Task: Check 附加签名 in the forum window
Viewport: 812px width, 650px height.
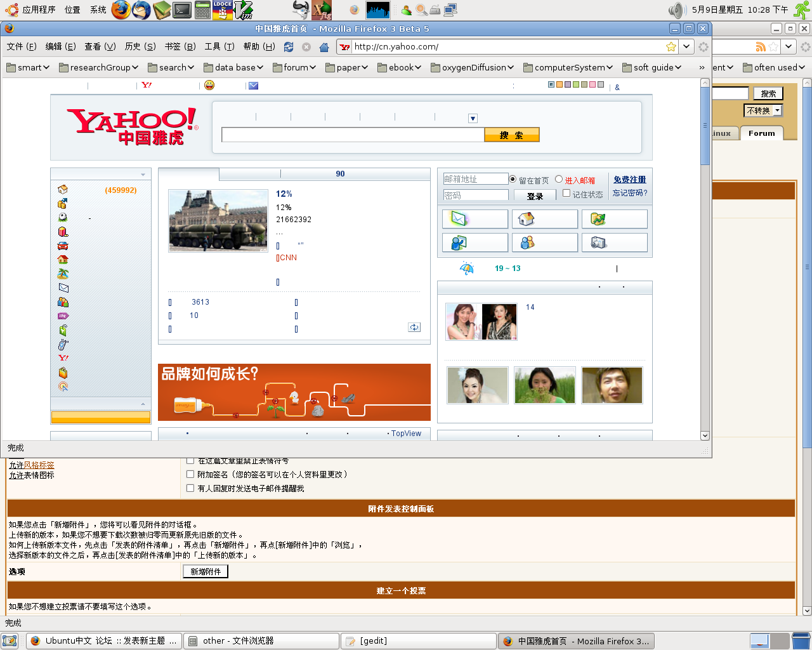Action: click(190, 474)
